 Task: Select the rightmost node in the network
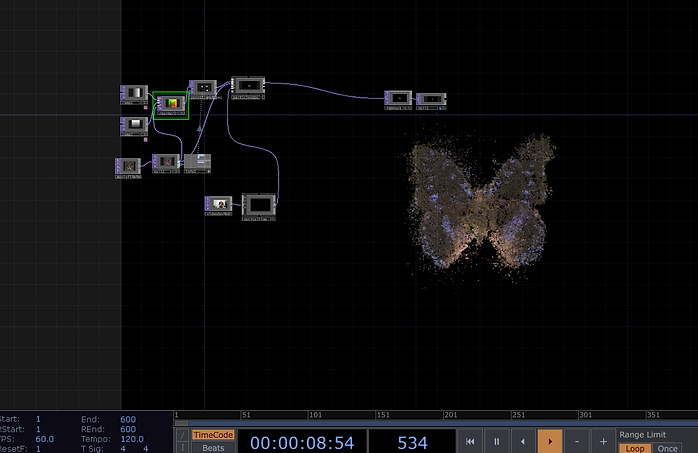click(x=431, y=101)
